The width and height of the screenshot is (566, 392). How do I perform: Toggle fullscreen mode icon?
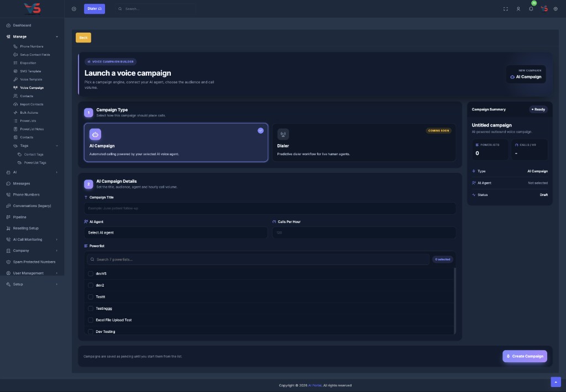coord(506,9)
